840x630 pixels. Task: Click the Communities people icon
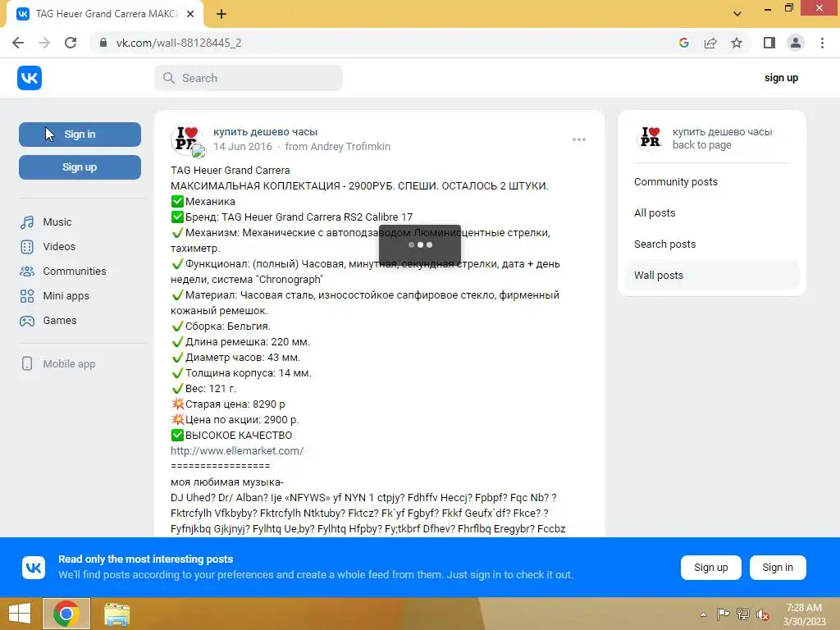click(x=27, y=271)
